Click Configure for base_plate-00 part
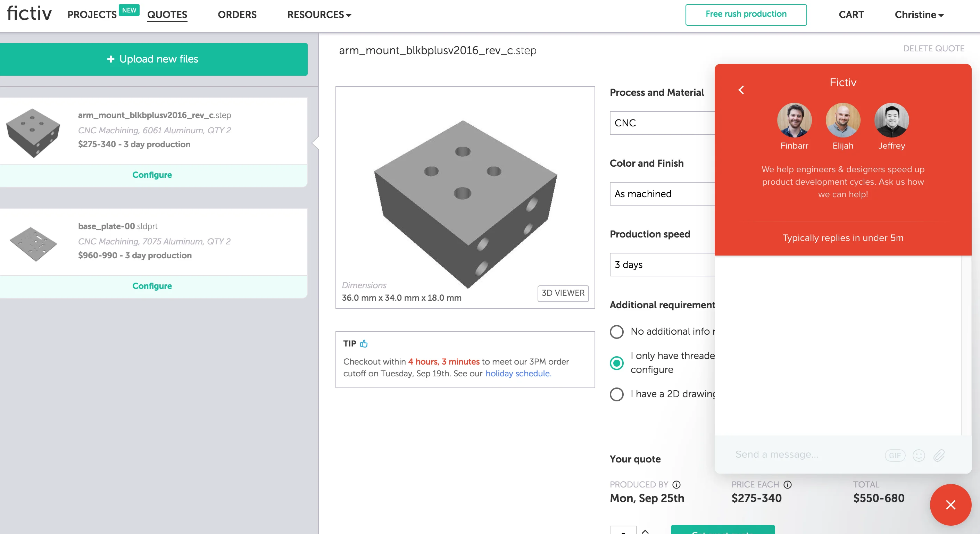 (152, 286)
